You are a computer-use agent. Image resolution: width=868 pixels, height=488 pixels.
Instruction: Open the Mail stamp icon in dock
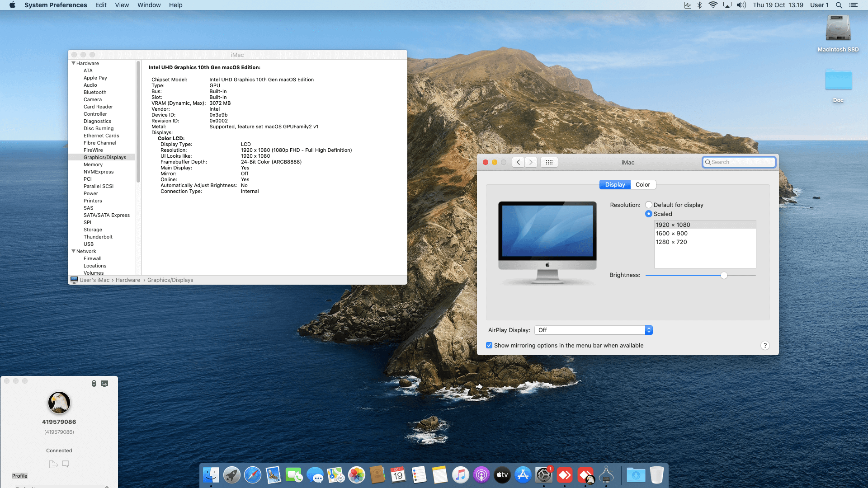pyautogui.click(x=274, y=475)
